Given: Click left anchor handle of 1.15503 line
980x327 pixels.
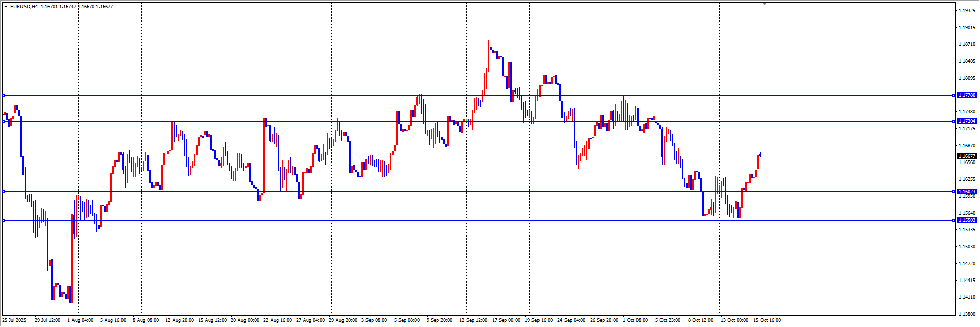Looking at the screenshot, I should pyautogui.click(x=4, y=220).
